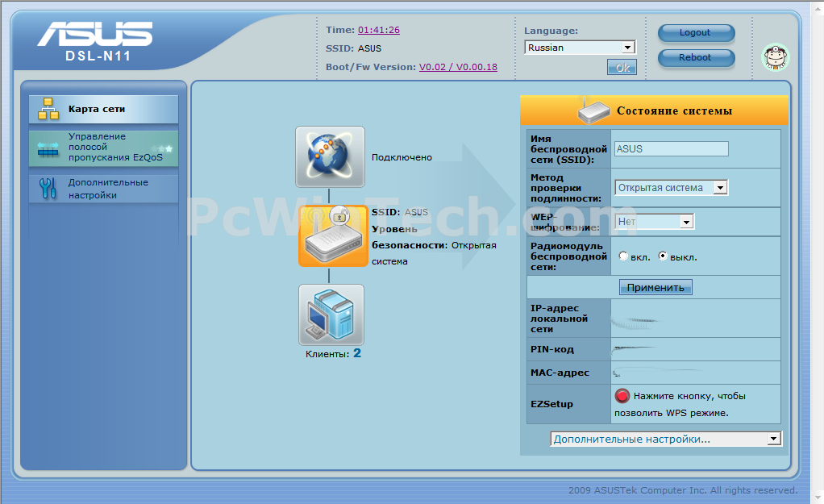Click the wrench tools icon for advanced settings

[x=48, y=188]
